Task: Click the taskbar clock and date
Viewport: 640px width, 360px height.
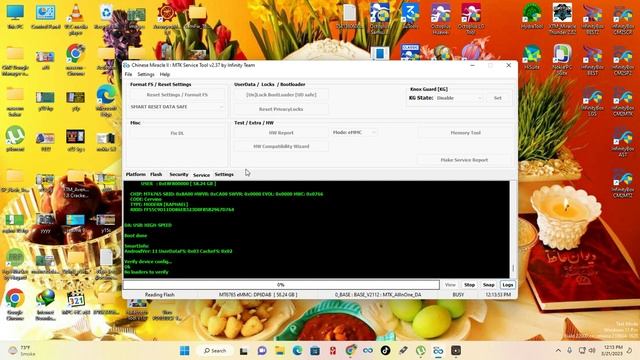Action: [x=613, y=350]
